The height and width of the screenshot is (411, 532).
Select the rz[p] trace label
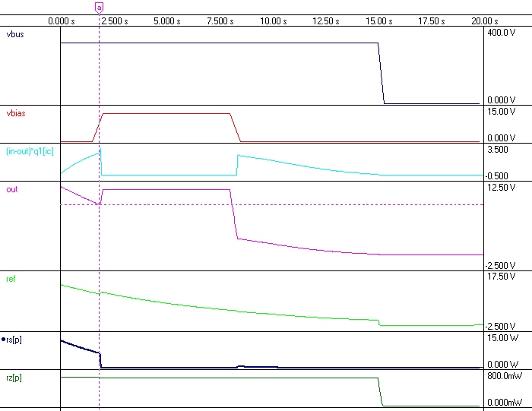pyautogui.click(x=14, y=378)
